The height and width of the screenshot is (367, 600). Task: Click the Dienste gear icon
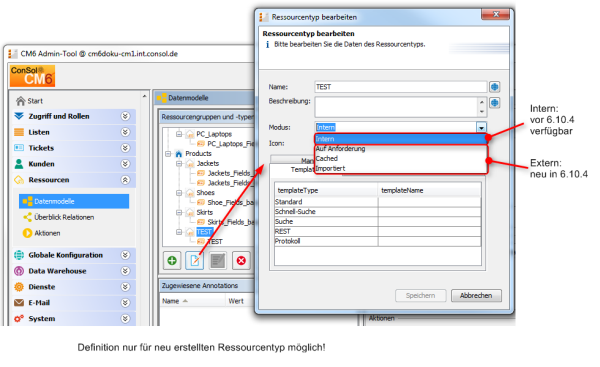[19, 287]
